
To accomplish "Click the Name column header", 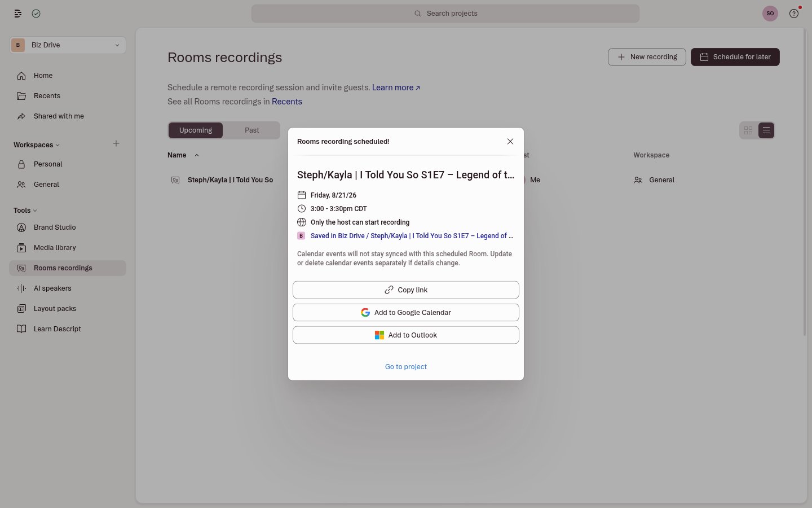I will point(177,155).
